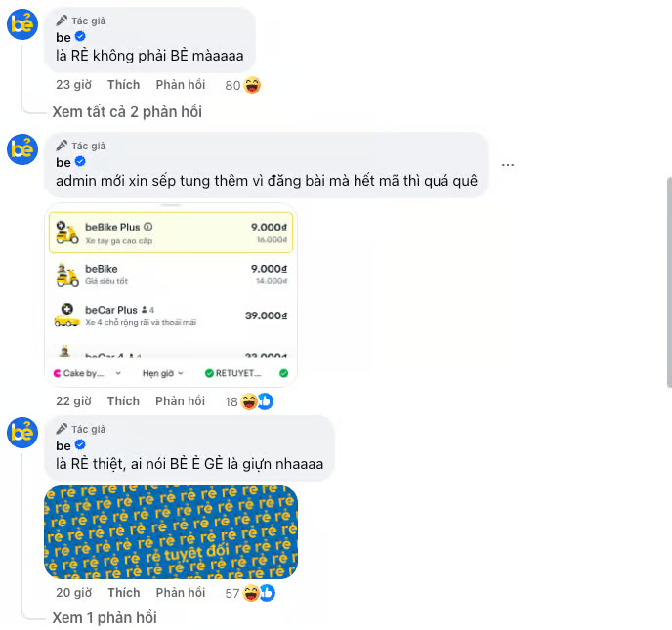Select the beBike ride option
The image size is (672, 630).
coord(171,274)
